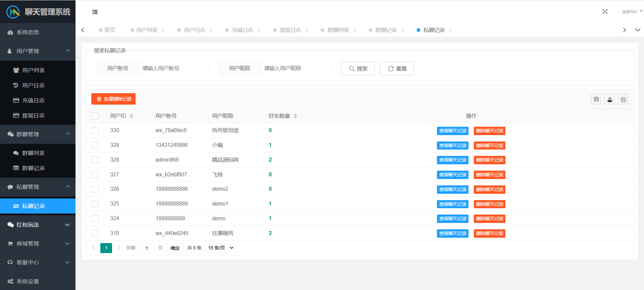Click the export table icon

coord(609,100)
